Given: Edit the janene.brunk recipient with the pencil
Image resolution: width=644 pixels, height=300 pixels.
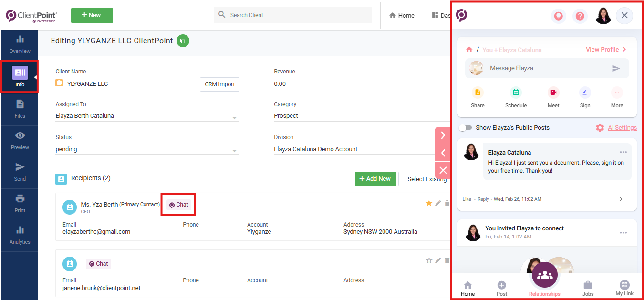Looking at the screenshot, I should pos(438,260).
